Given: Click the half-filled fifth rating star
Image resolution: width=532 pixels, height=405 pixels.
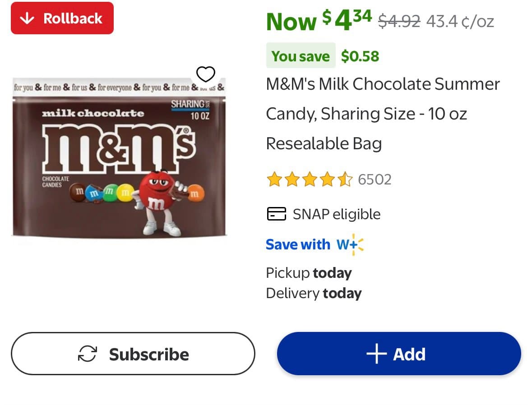Looking at the screenshot, I should [345, 179].
